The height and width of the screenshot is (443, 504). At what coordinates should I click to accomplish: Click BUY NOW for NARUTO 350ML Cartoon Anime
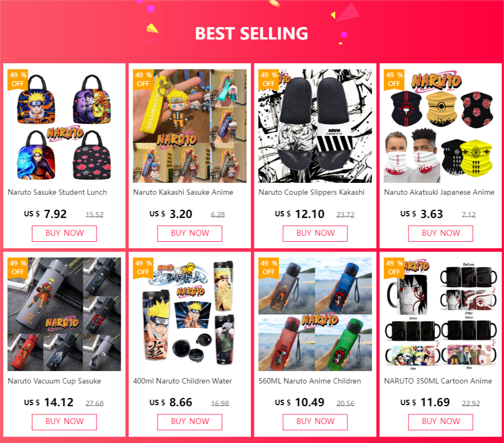click(441, 422)
